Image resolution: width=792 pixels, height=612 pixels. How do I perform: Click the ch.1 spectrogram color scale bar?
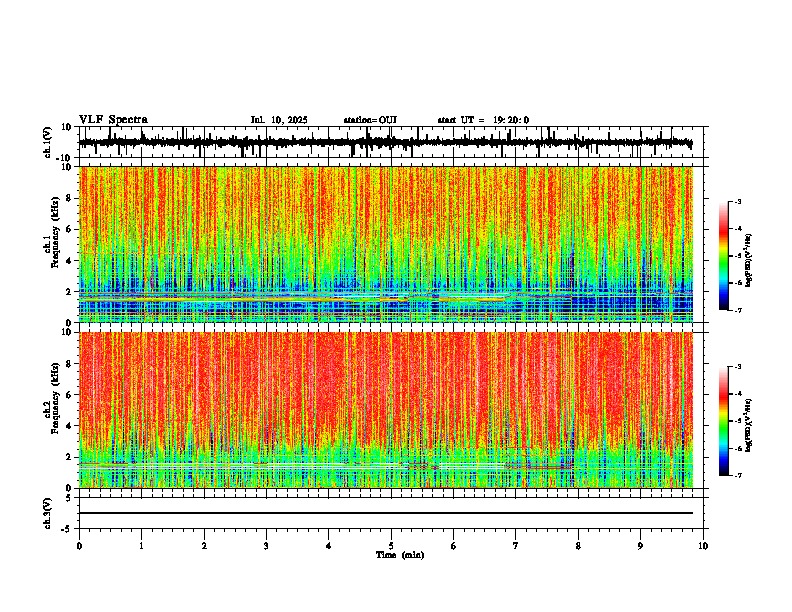pos(724,256)
